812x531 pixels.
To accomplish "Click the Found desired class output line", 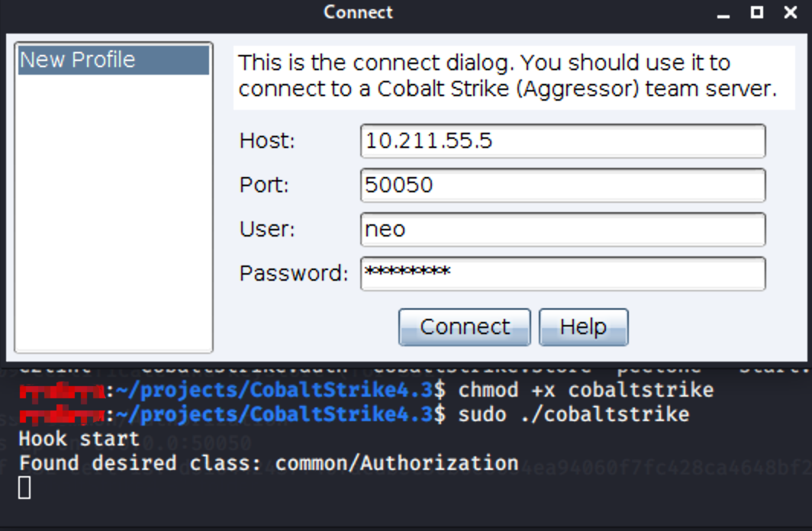I will 268,463.
